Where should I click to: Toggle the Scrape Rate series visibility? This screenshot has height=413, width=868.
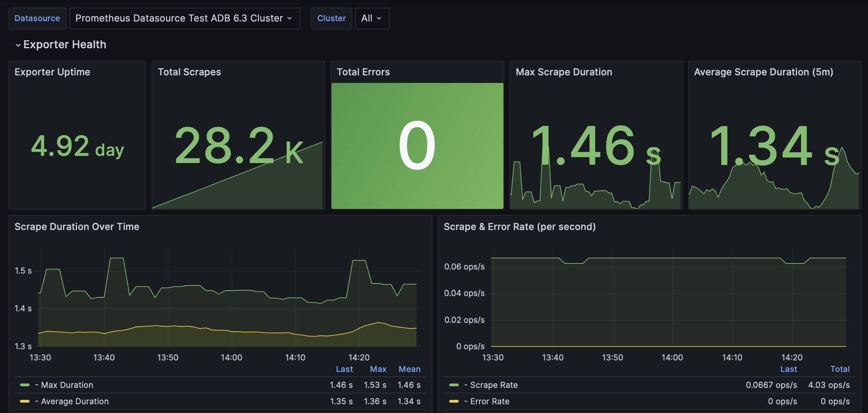click(493, 385)
